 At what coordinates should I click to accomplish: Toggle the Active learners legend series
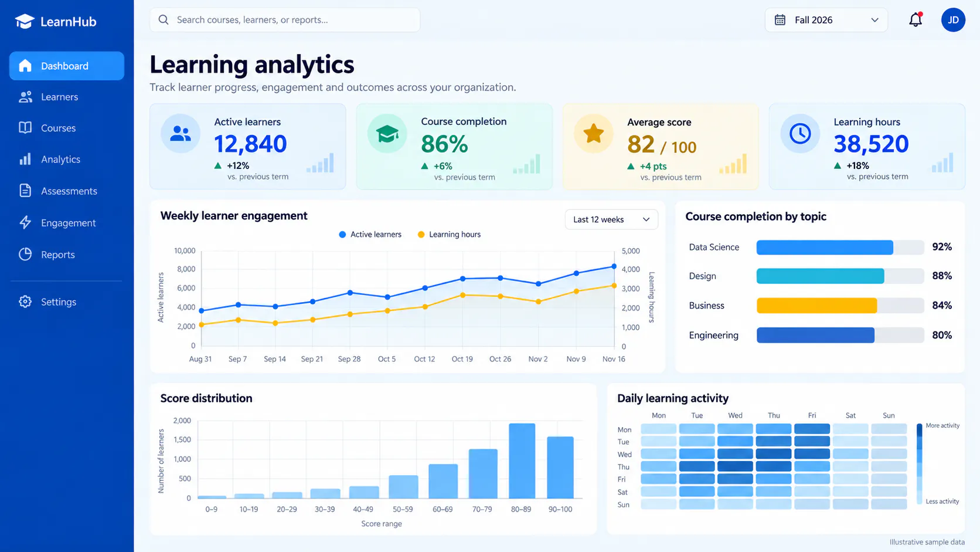click(x=370, y=235)
